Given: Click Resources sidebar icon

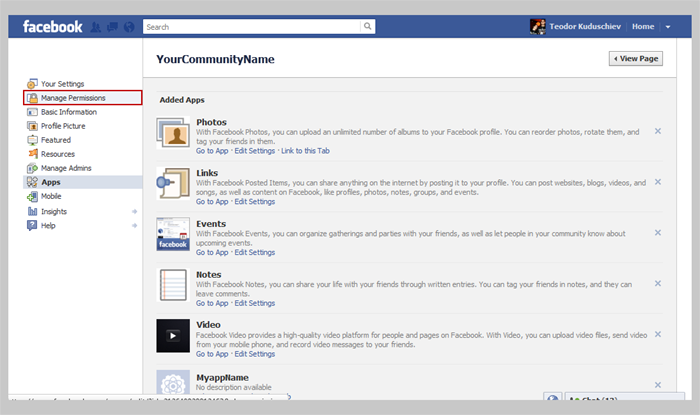Looking at the screenshot, I should (33, 154).
